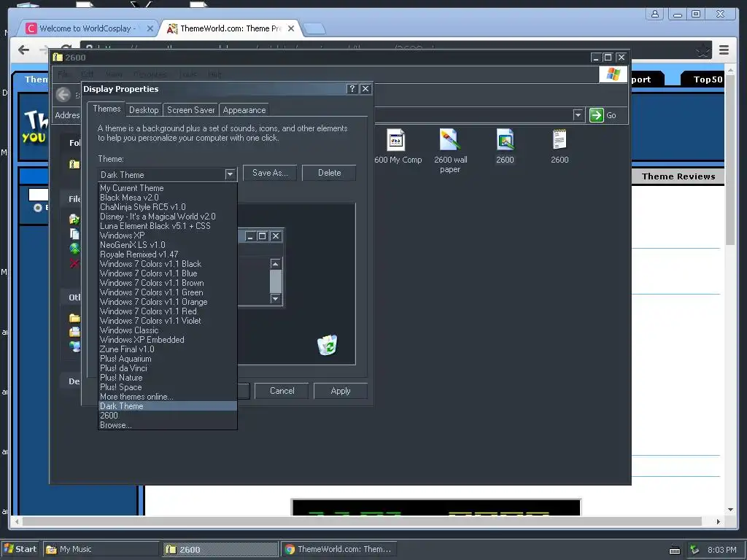Click the Back arrow in 2600 explorer window
Image resolution: width=747 pixels, height=560 pixels.
(63, 95)
